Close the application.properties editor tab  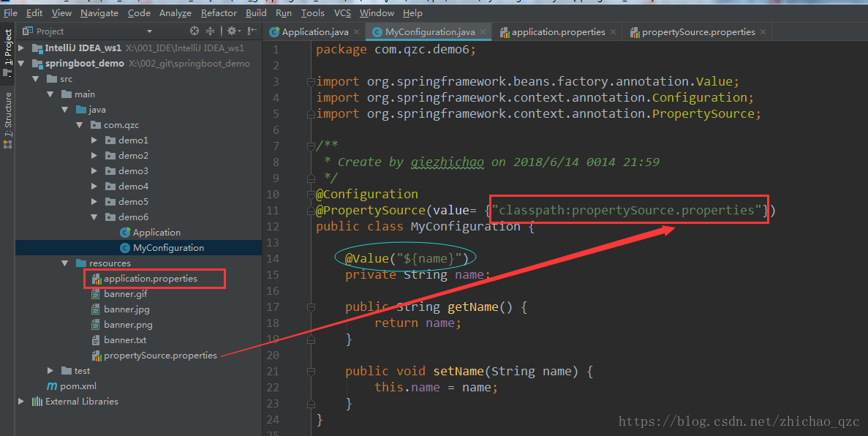pyautogui.click(x=613, y=32)
